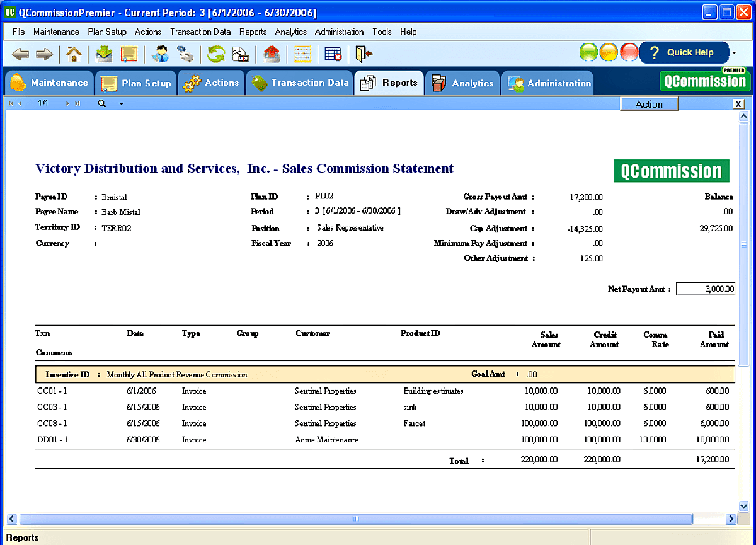Click the horizontal scrollbar right arrow
The image size is (756, 545).
731,519
